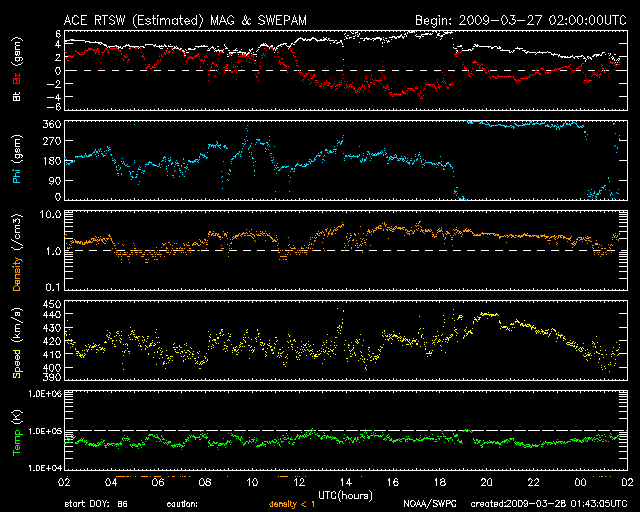Click the '420' tick on the Speed axis
The height and width of the screenshot is (512, 640).
tap(52, 341)
